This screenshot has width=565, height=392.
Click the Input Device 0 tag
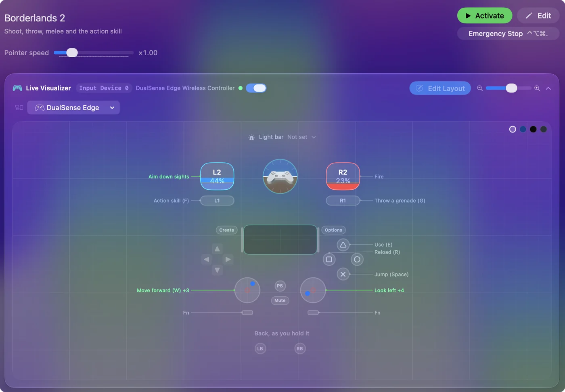pos(104,88)
